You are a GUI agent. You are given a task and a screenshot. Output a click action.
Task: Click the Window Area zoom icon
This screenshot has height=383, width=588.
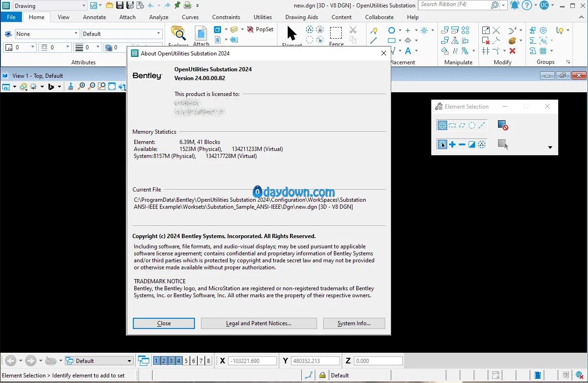tap(102, 86)
